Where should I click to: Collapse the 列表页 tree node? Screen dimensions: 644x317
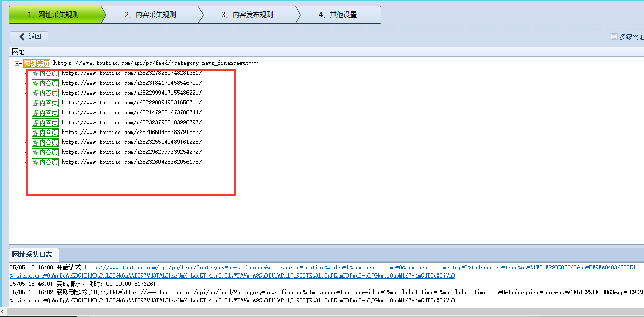17,63
